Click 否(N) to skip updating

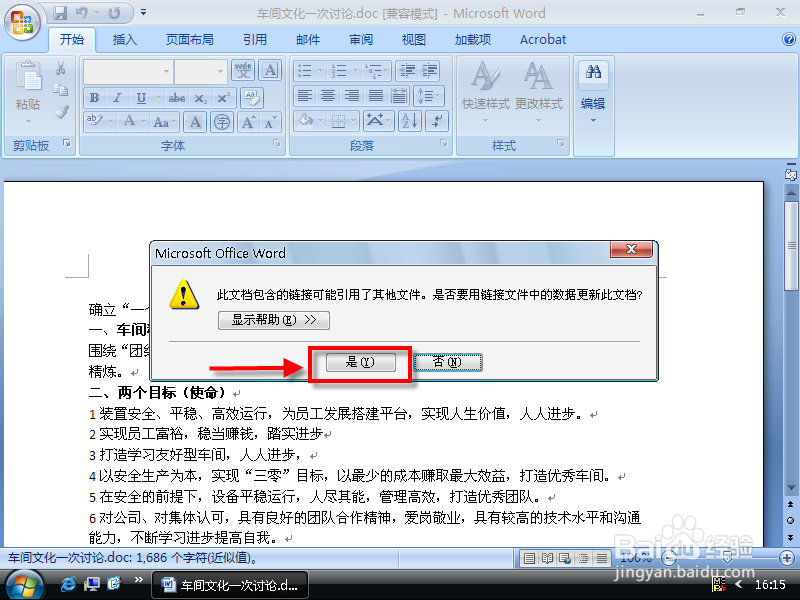tap(447, 362)
